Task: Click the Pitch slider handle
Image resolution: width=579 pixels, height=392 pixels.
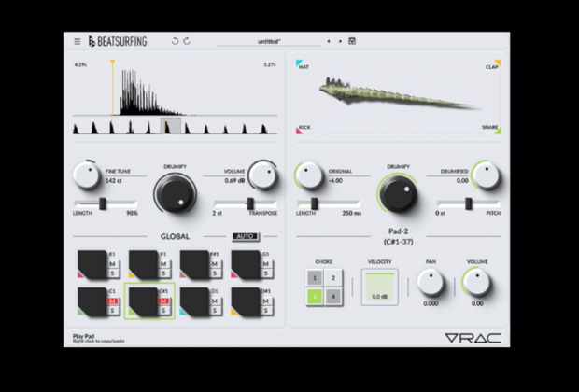Action: click(468, 203)
